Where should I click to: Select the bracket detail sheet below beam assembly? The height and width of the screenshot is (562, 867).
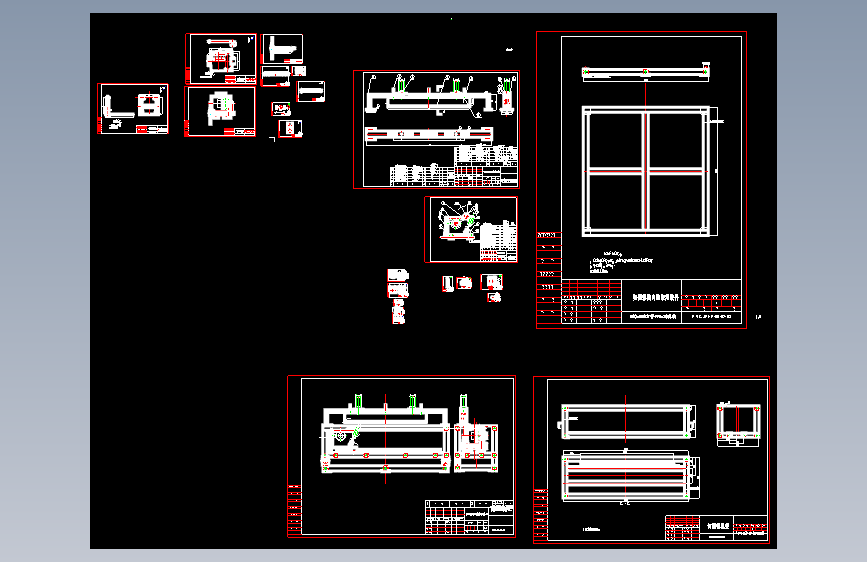(x=471, y=230)
